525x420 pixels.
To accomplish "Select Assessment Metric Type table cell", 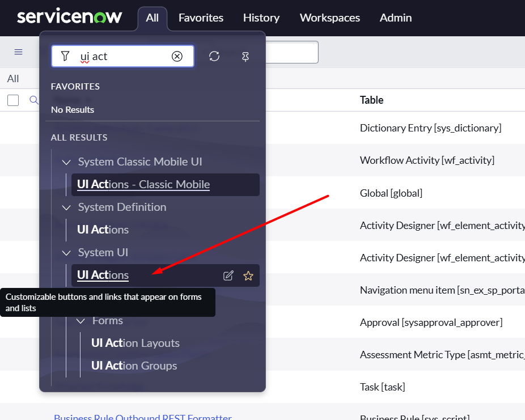I will [x=442, y=355].
